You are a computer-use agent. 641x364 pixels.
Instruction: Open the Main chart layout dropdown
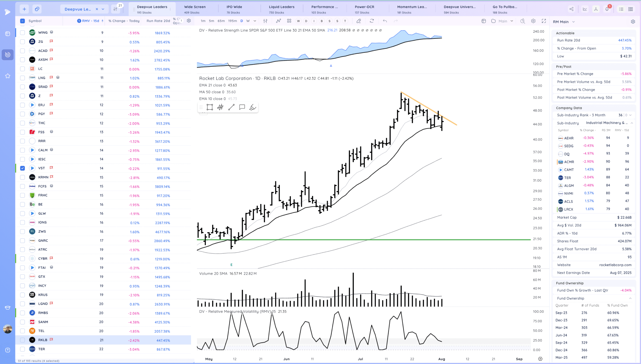tap(512, 21)
